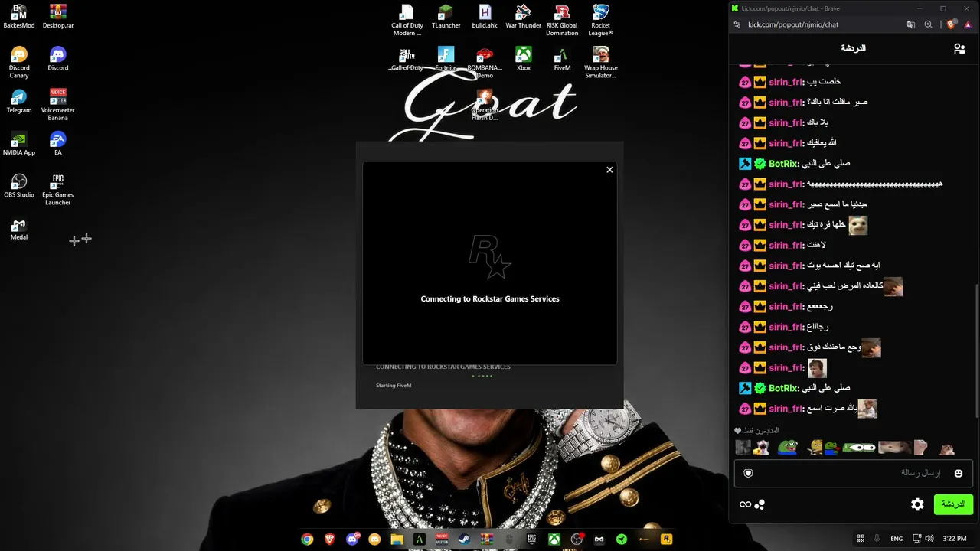Click the kick.com chat URL address bar
The image size is (980, 551).
pos(793,24)
